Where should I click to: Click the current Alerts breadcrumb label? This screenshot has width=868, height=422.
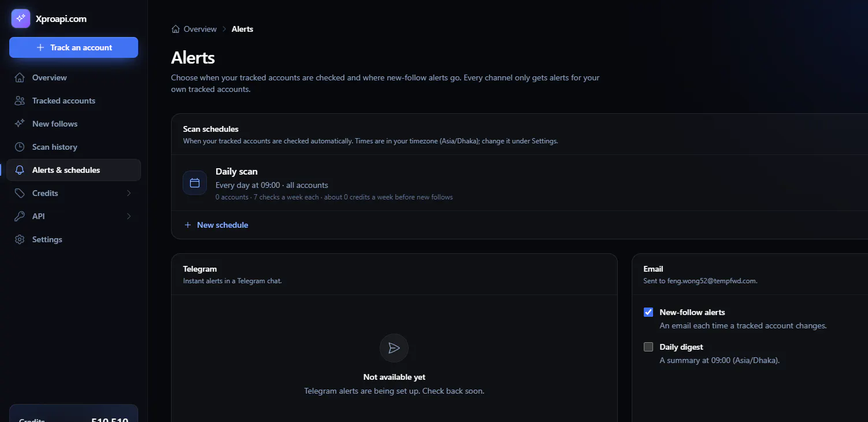click(242, 29)
